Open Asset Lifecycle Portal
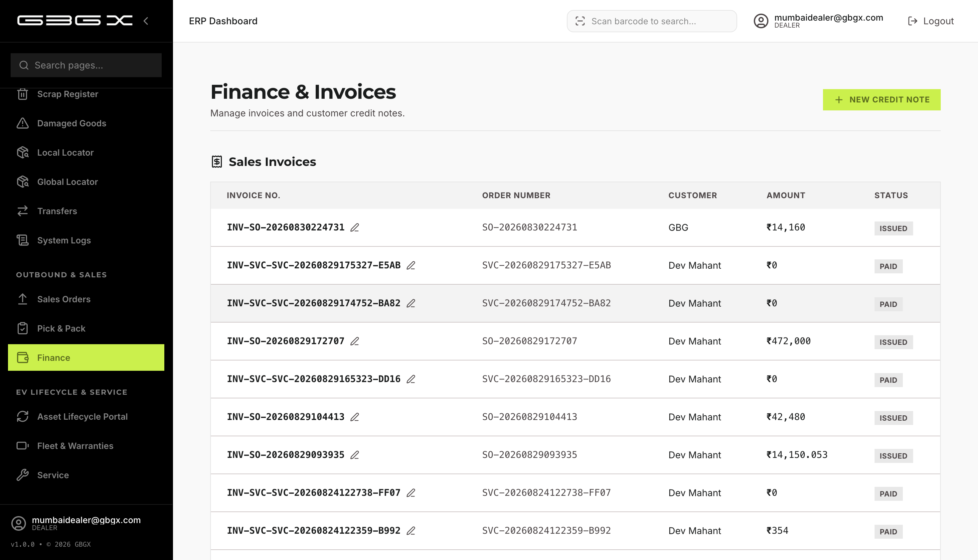 86,416
